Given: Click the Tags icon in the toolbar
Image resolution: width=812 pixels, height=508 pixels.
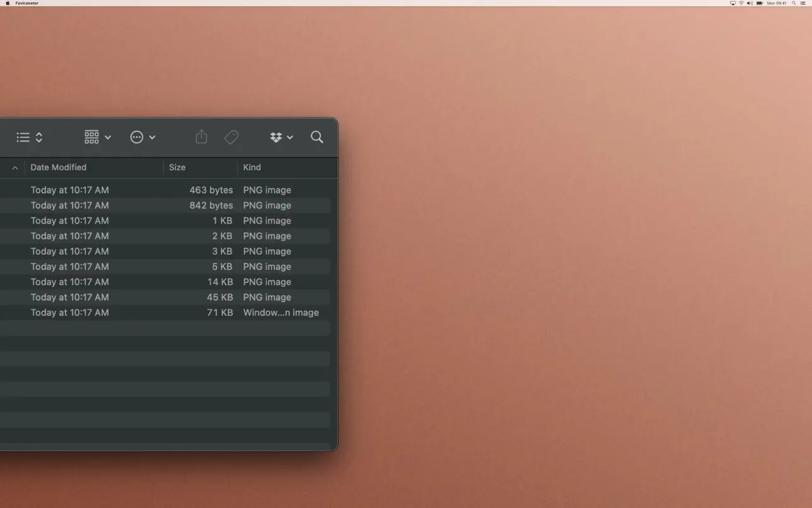Looking at the screenshot, I should pyautogui.click(x=231, y=136).
